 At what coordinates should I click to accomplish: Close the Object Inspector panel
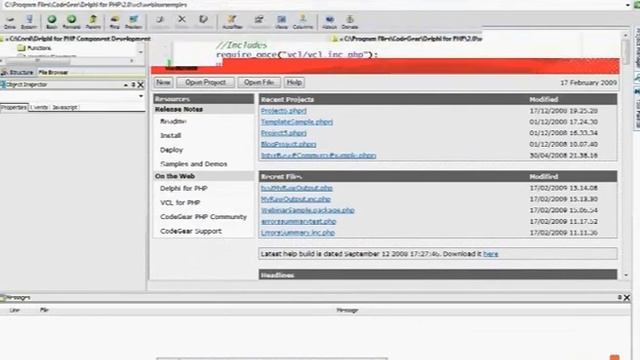tap(140, 84)
